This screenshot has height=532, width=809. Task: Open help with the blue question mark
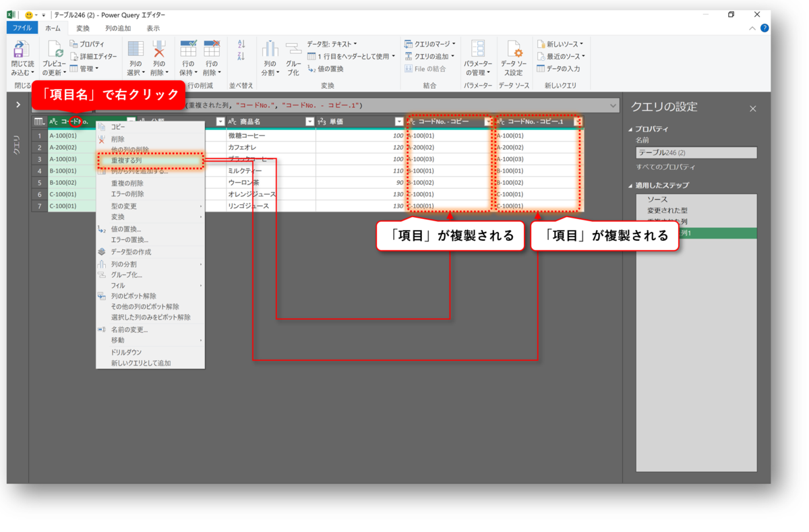[765, 28]
